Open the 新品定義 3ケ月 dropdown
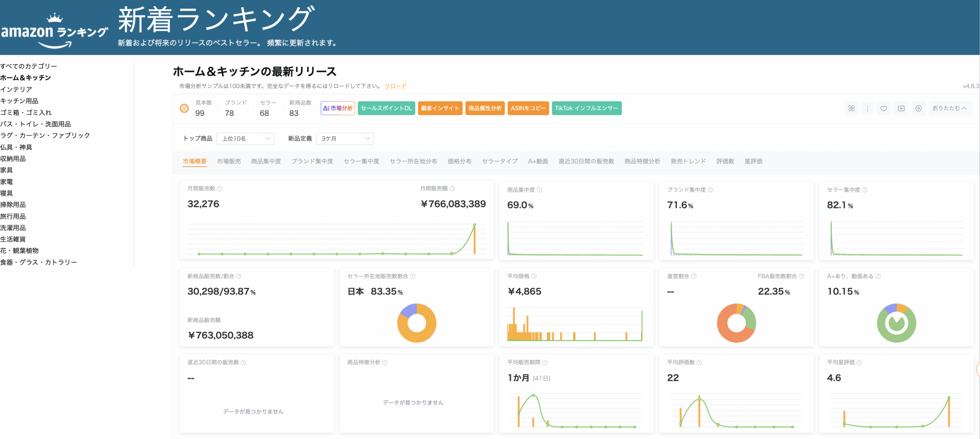This screenshot has width=980, height=439. tap(345, 138)
